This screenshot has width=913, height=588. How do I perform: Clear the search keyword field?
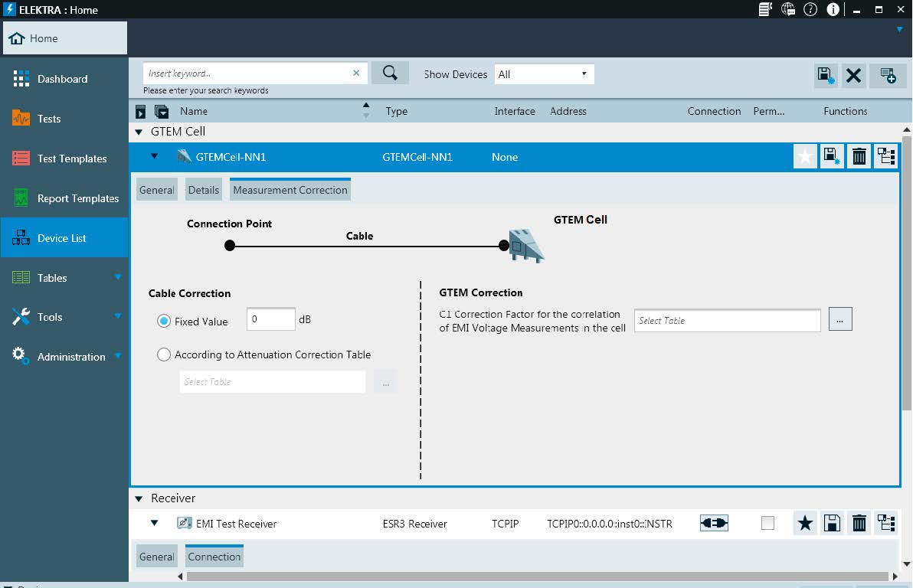pyautogui.click(x=356, y=73)
